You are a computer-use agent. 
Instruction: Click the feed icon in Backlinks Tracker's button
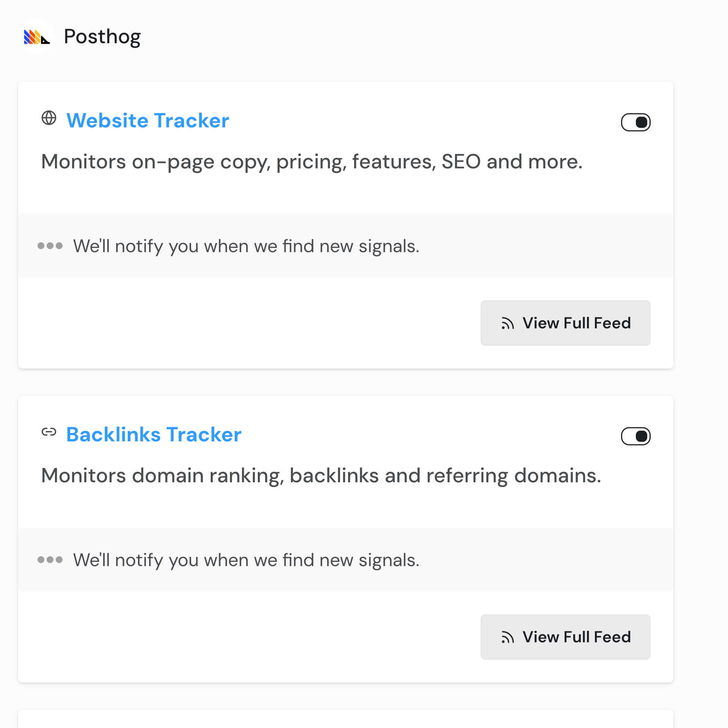tap(507, 637)
